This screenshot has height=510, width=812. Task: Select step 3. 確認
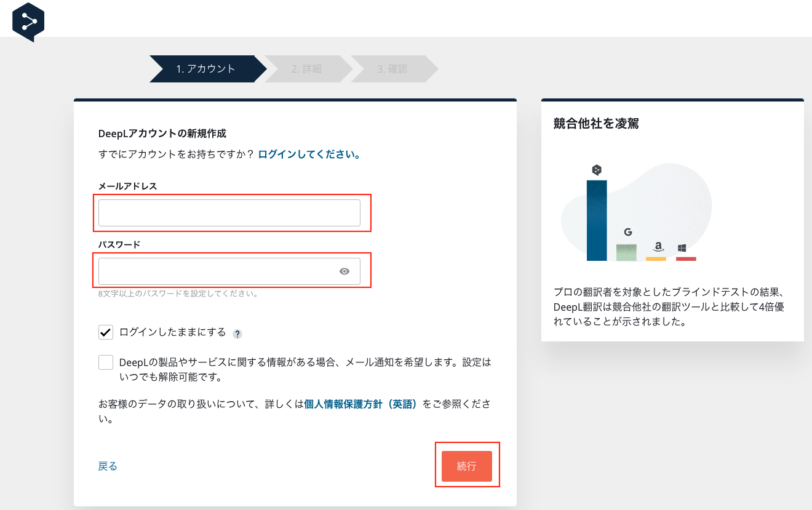click(x=394, y=69)
